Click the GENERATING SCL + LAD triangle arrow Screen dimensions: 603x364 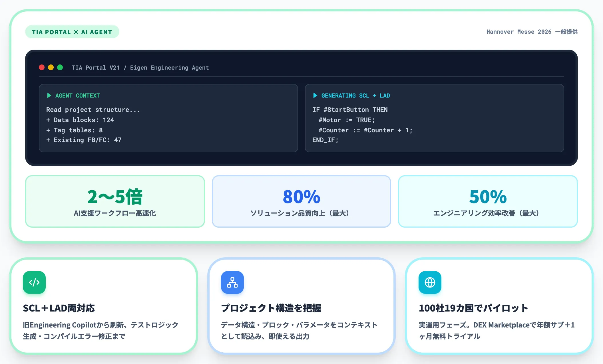[315, 96]
